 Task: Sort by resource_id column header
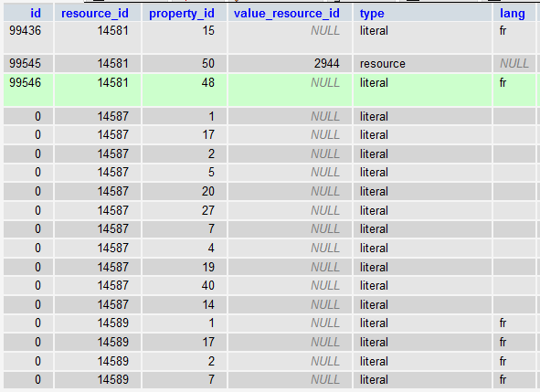pos(95,14)
